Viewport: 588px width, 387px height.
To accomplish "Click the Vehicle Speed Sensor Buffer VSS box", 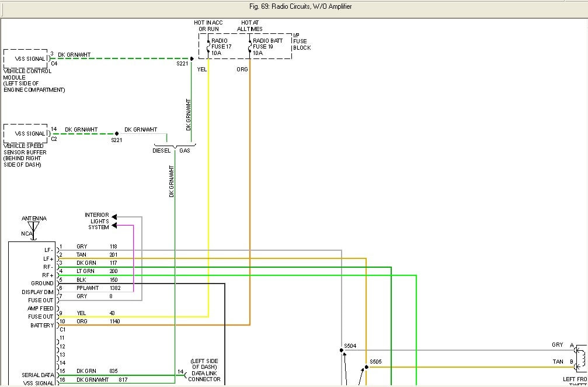I will pyautogui.click(x=26, y=133).
